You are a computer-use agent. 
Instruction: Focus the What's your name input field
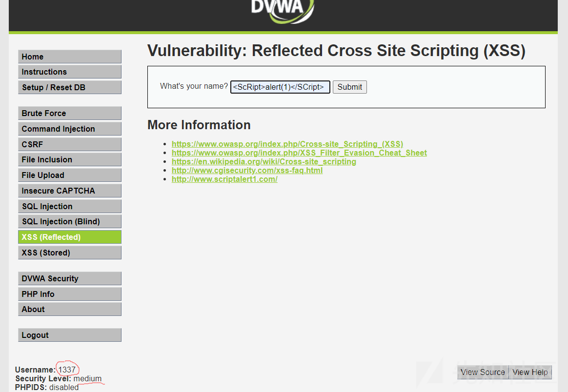point(280,87)
